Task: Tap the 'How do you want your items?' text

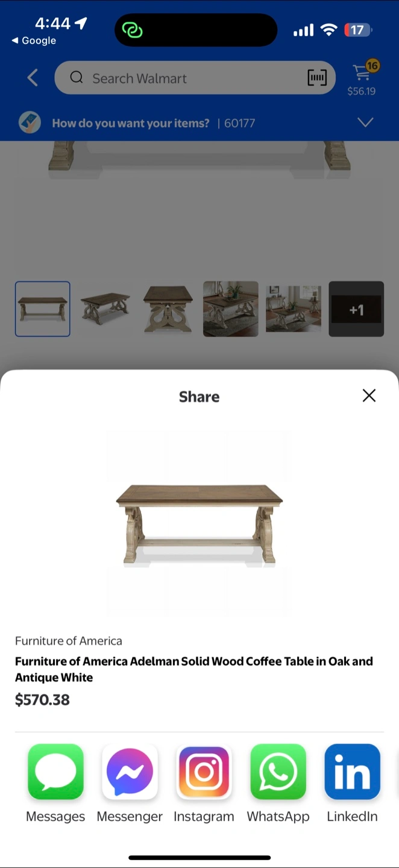Action: click(x=131, y=123)
